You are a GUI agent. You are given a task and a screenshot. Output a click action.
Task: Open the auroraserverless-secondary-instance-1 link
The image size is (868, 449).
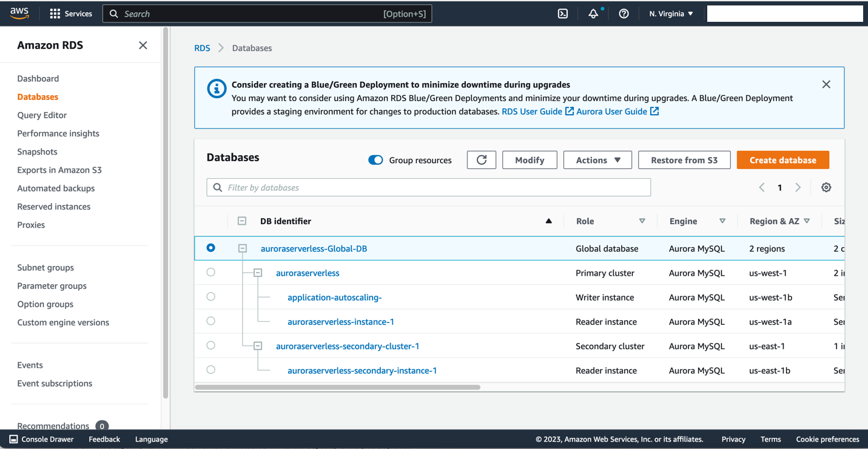click(362, 370)
